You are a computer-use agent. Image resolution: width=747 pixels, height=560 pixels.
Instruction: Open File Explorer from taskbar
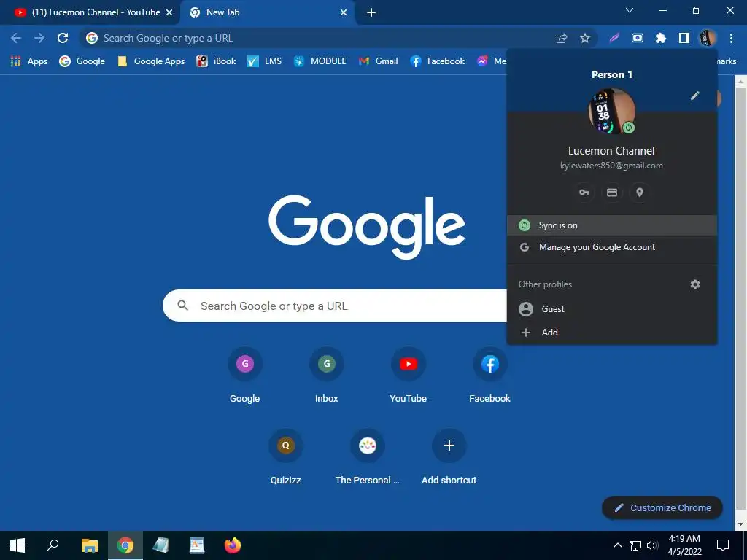(x=90, y=545)
